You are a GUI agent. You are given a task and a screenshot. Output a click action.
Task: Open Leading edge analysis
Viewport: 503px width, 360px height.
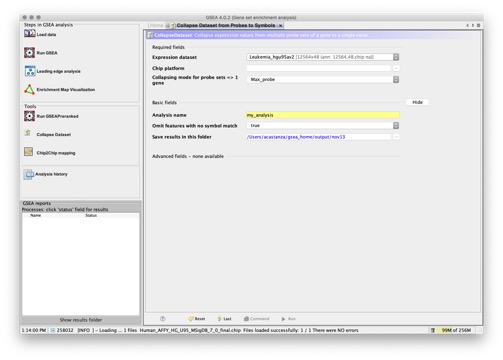pyautogui.click(x=52, y=71)
